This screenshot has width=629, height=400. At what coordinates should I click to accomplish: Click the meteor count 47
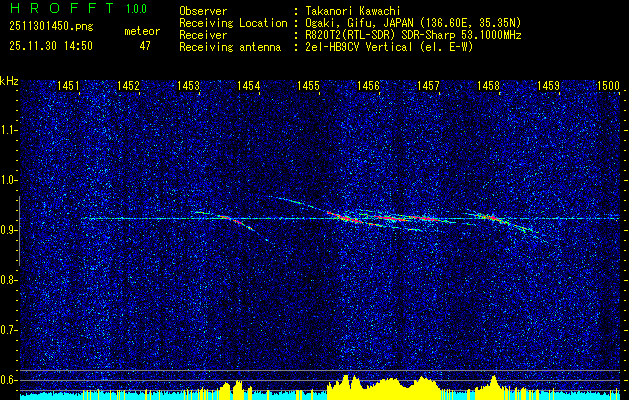click(145, 46)
